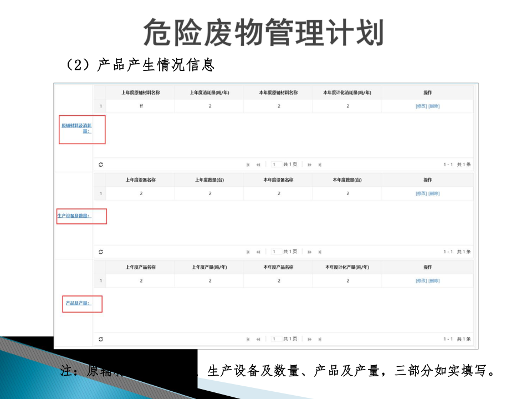The width and height of the screenshot is (532, 399).
Task: First page icon in 产品及产量 table pager
Action: 248,339
